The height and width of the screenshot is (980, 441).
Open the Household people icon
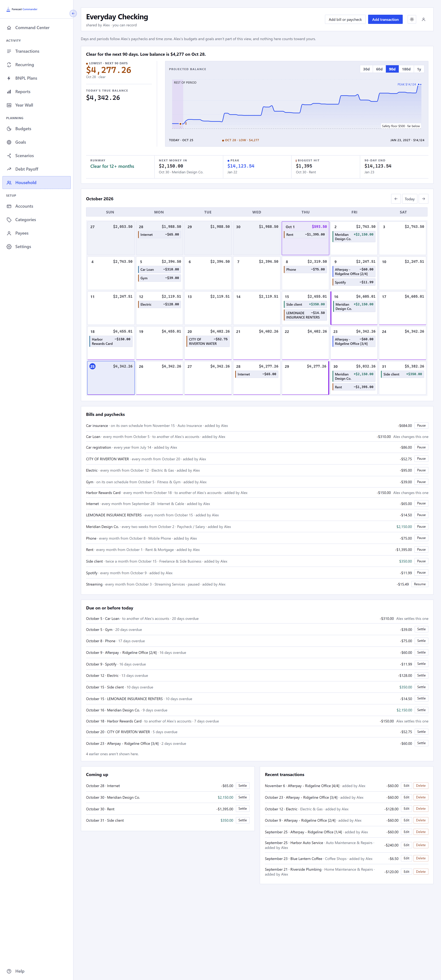click(9, 183)
